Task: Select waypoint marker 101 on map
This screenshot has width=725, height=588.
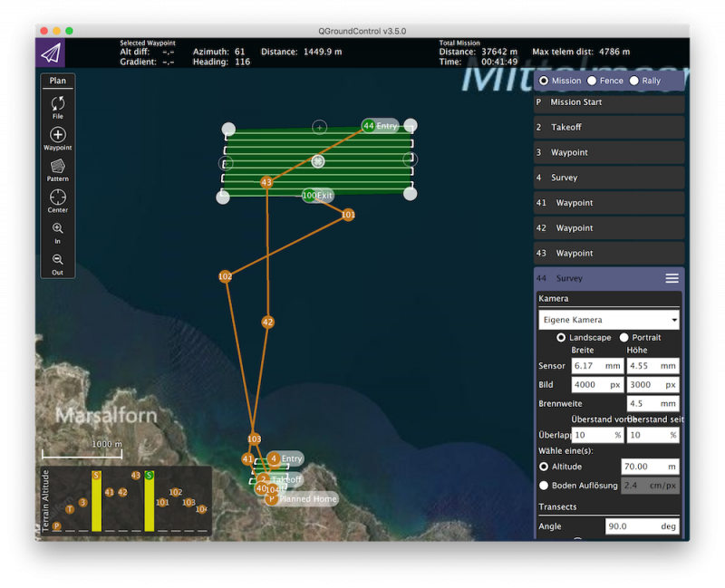Action: pos(348,215)
